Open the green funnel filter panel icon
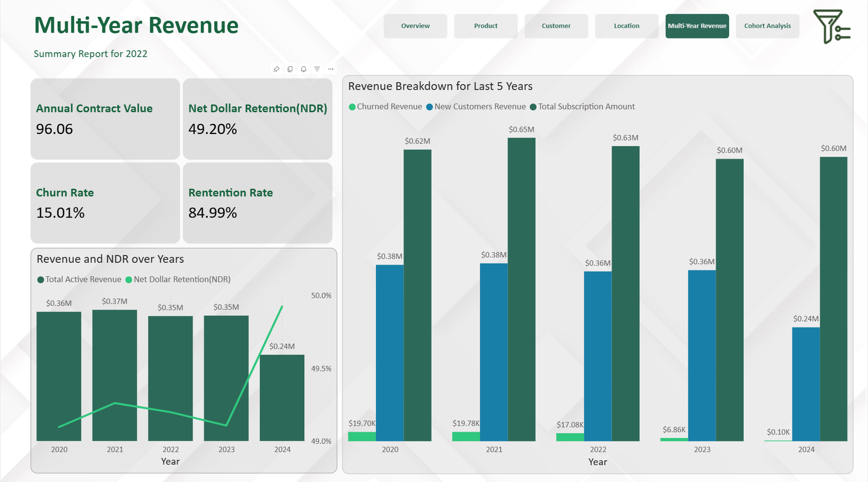Image resolution: width=868 pixels, height=482 pixels. (831, 27)
